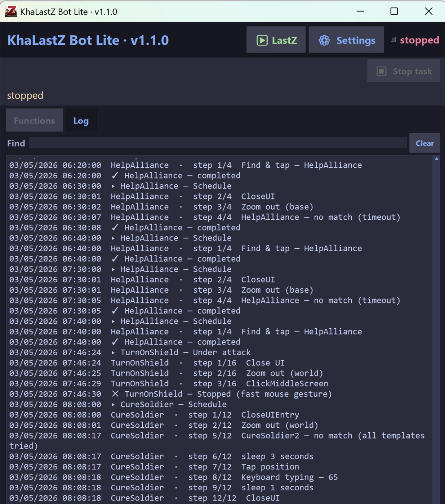Click the 'sleep 1 seconds' log line

161,488
